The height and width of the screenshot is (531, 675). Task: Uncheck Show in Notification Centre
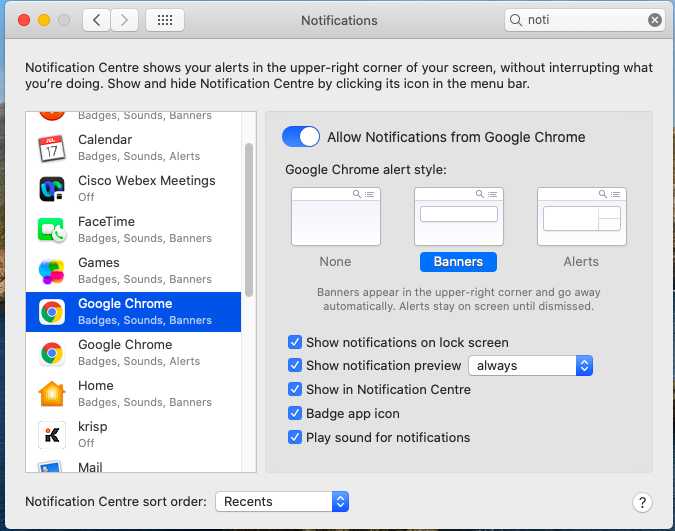(295, 389)
